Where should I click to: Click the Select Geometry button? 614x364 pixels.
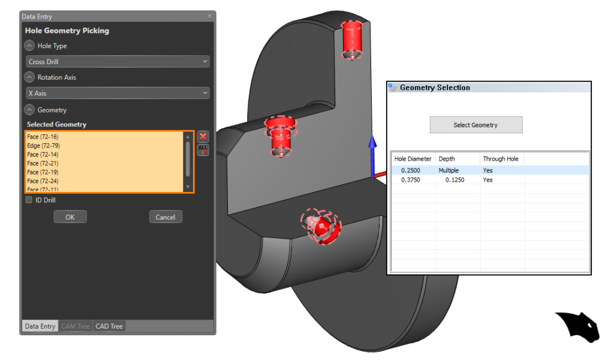[475, 125]
